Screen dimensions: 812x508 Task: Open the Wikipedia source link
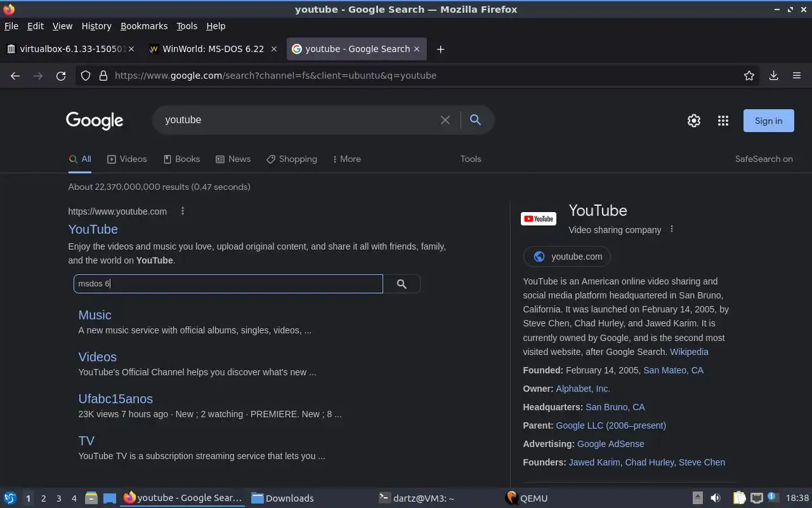click(x=689, y=352)
